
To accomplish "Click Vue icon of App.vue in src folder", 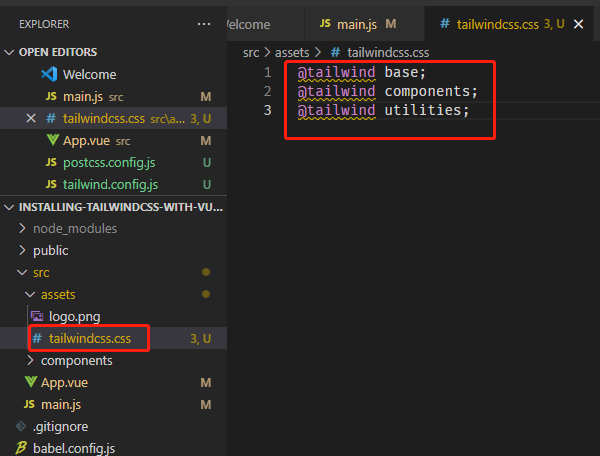I will point(31,382).
